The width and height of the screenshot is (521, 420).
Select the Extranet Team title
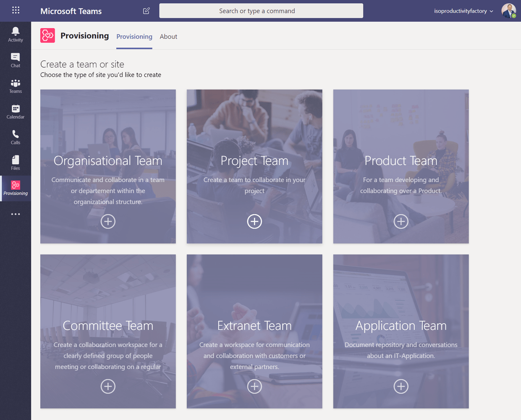pyautogui.click(x=254, y=326)
